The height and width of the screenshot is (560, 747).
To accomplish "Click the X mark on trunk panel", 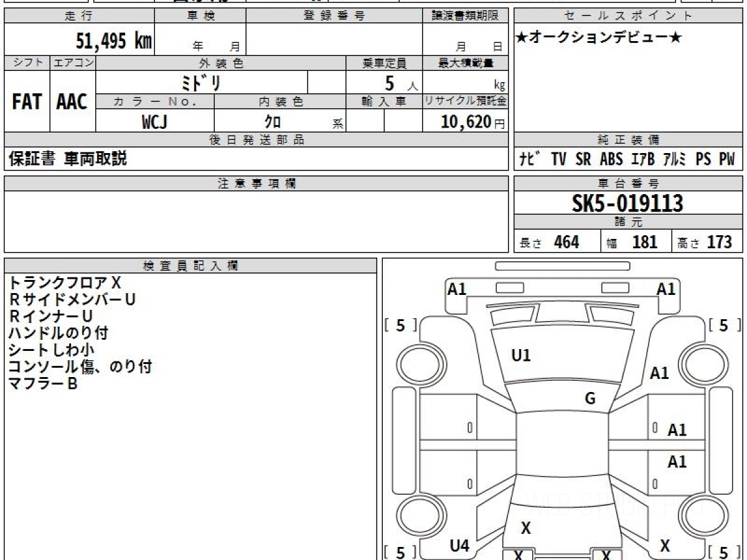I will 526,529.
